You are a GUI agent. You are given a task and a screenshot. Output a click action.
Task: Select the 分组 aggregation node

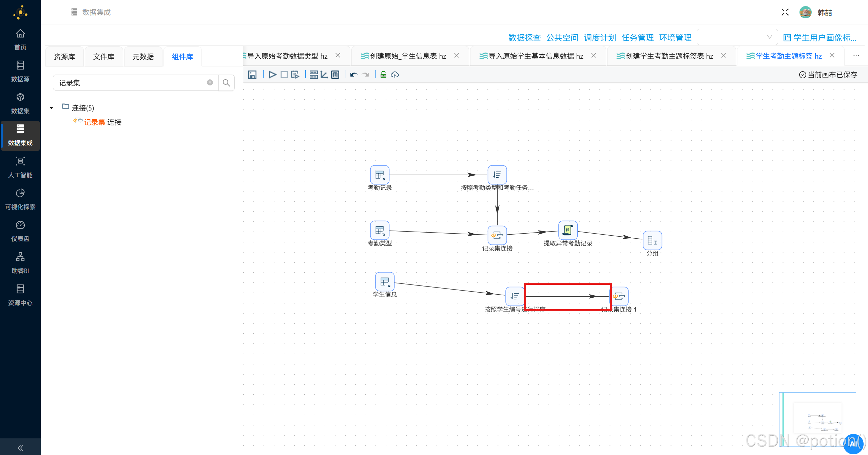point(652,240)
